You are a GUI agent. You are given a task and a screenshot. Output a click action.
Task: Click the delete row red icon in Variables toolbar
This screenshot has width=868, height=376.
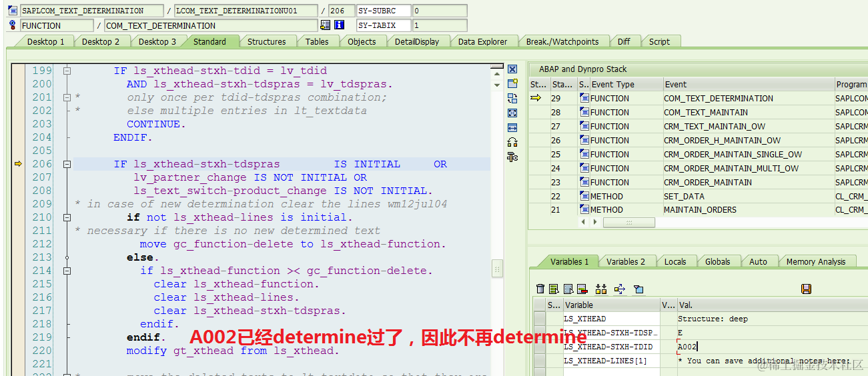(x=582, y=289)
